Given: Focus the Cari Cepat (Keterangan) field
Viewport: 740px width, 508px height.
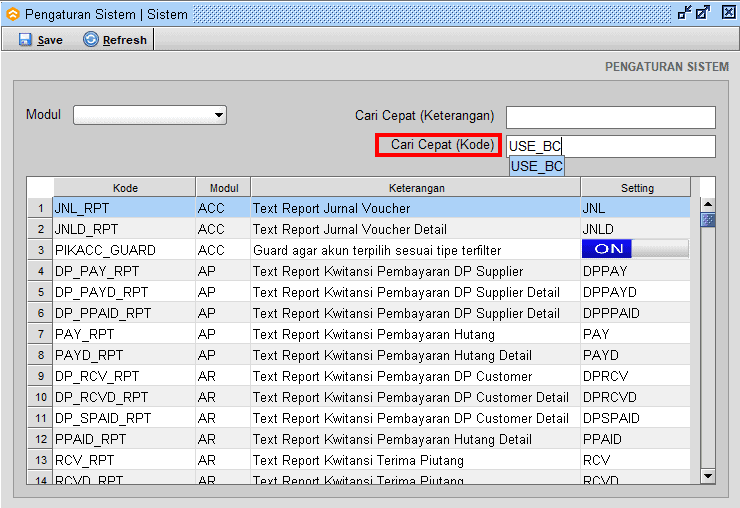Looking at the screenshot, I should pos(611,117).
